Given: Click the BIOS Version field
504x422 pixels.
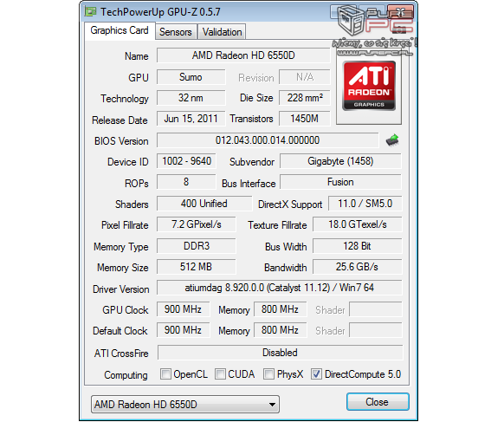Looking at the screenshot, I should click(x=268, y=140).
